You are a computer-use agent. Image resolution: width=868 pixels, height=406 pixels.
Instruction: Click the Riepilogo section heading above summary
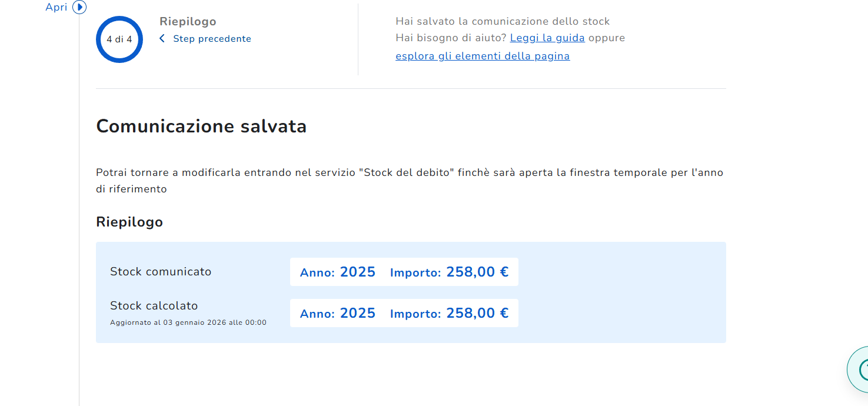tap(129, 222)
